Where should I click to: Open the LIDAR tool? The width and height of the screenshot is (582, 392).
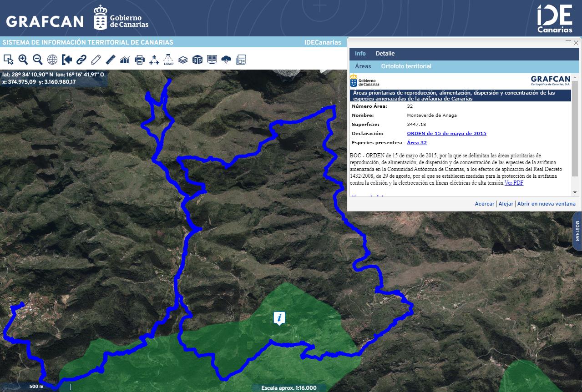tap(168, 60)
